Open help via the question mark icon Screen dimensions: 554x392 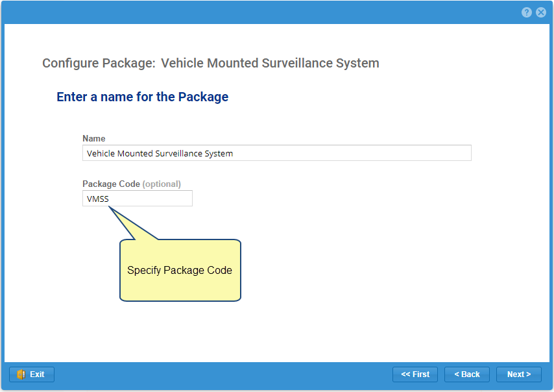(x=527, y=12)
